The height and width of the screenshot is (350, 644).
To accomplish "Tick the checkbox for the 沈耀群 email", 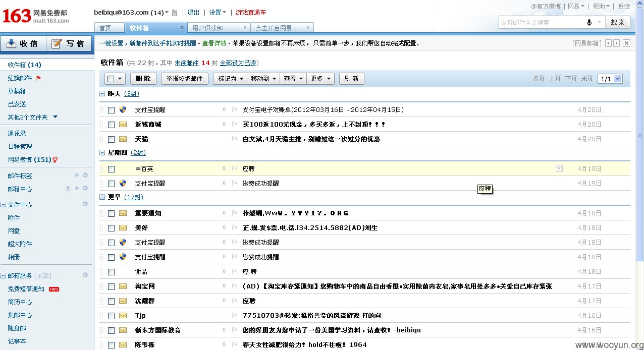I will 111,301.
